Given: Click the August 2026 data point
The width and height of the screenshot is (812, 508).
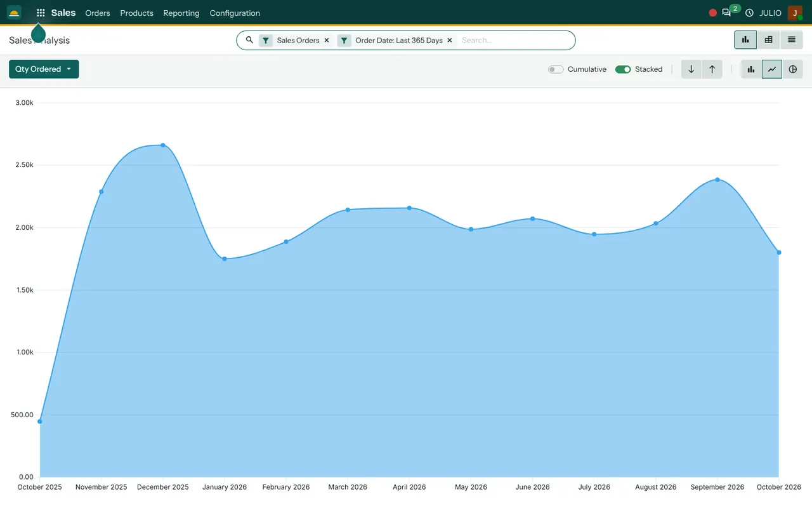Looking at the screenshot, I should tap(656, 224).
